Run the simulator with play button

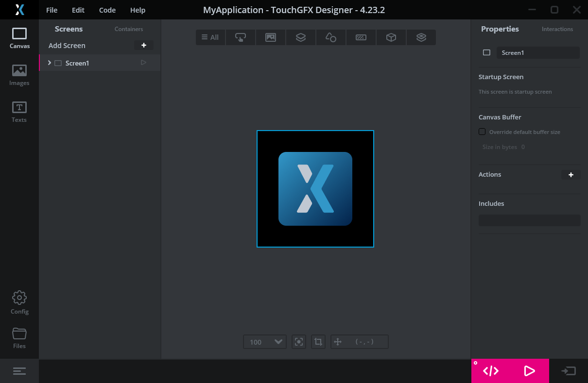coord(530,371)
